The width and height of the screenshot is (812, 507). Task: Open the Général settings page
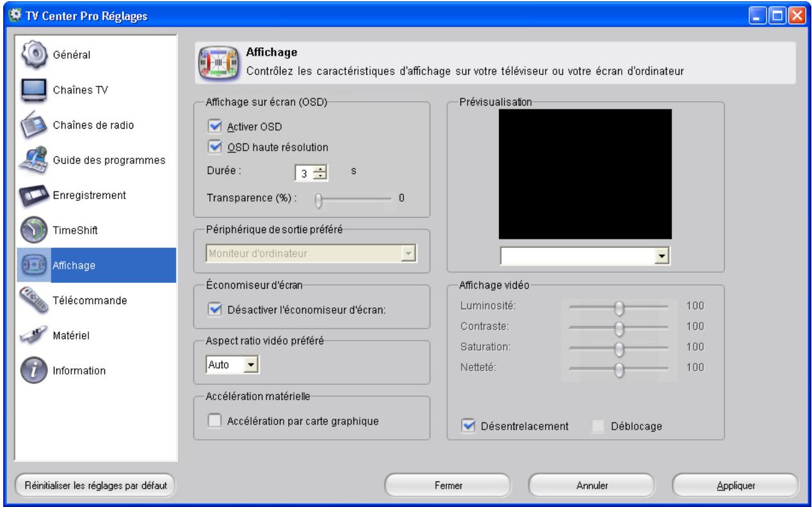click(95, 54)
